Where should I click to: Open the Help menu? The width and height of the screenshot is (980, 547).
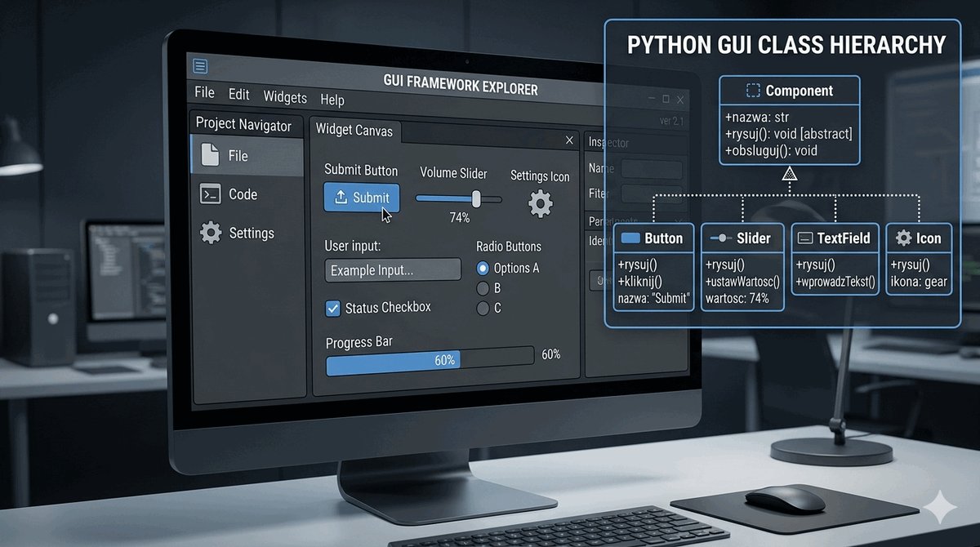332,100
